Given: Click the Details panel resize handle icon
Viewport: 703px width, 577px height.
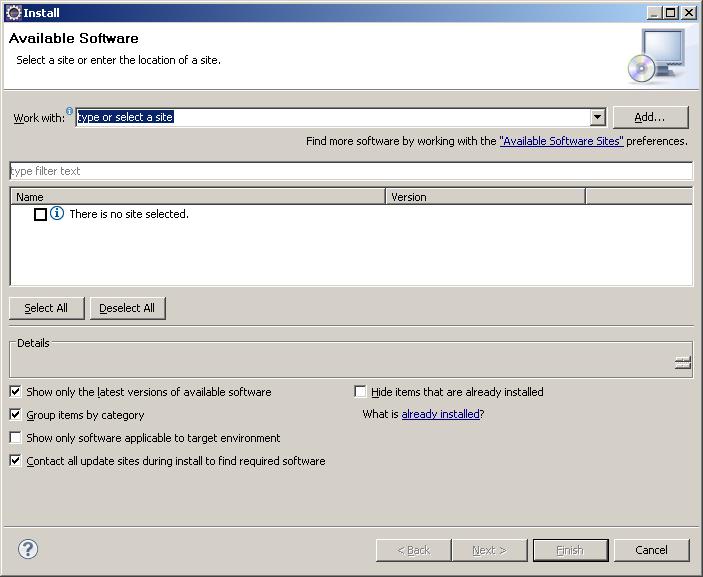Looking at the screenshot, I should 682,363.
